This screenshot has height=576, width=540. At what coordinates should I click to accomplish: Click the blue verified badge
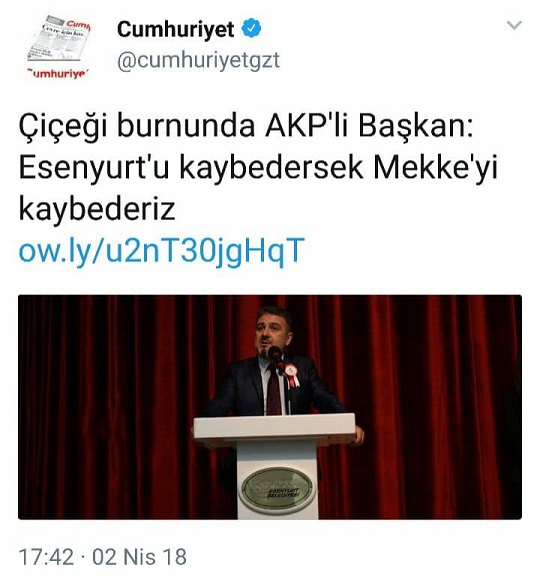(x=251, y=28)
